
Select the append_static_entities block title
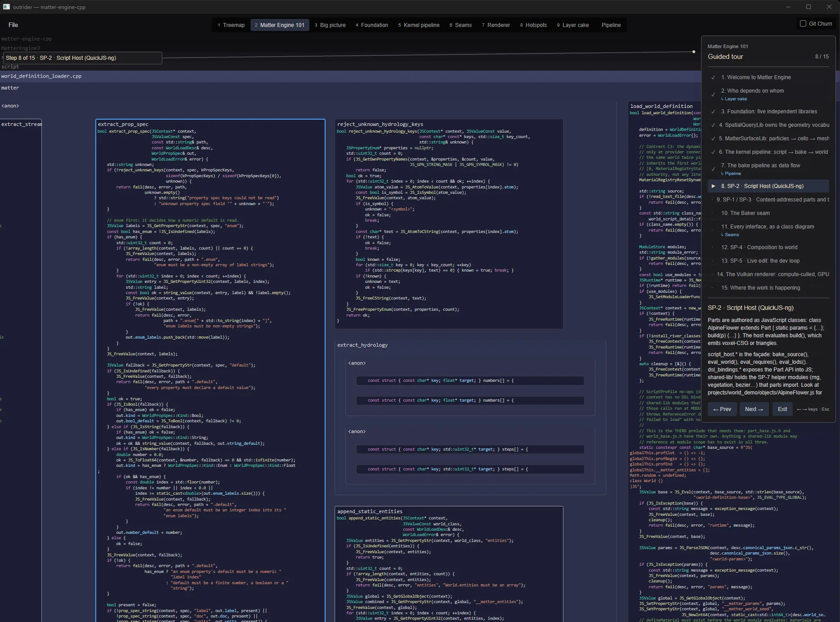[370, 511]
